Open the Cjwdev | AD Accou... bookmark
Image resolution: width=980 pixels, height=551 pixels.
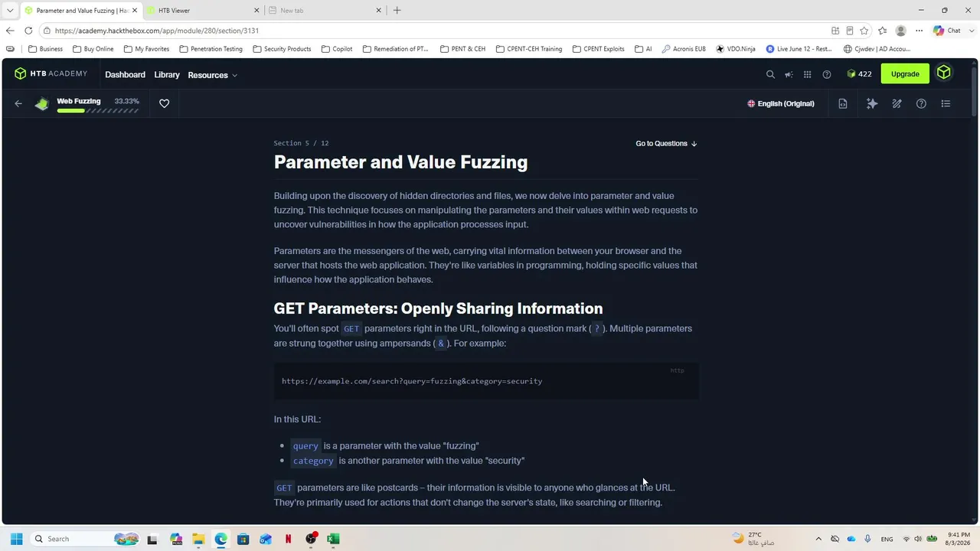(877, 49)
